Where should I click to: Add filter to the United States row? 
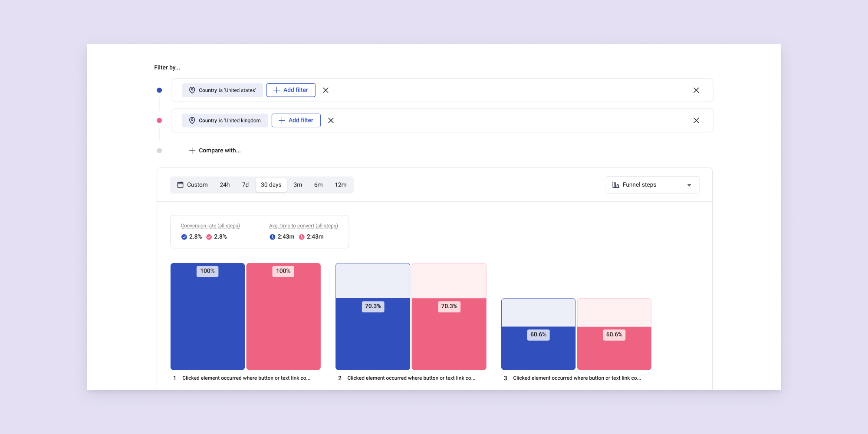coord(291,90)
